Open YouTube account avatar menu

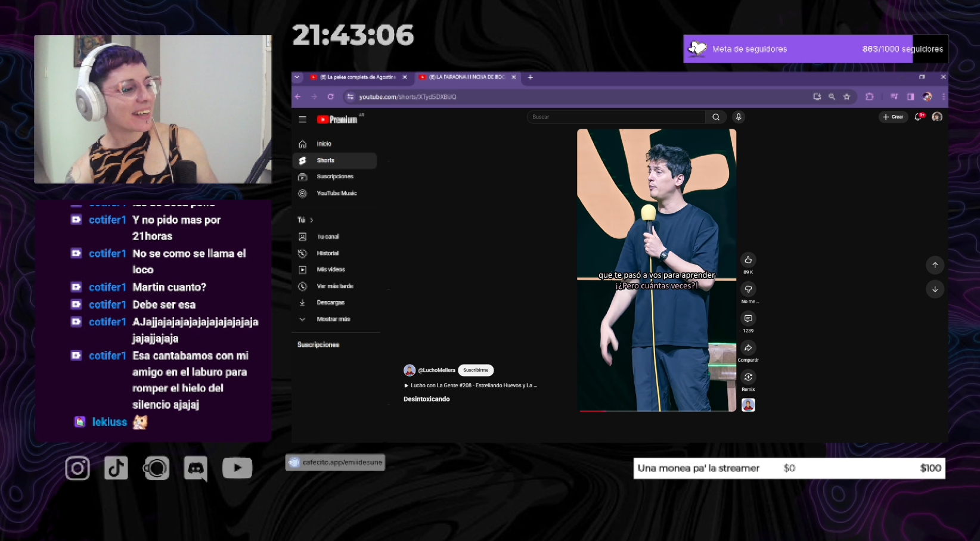[937, 117]
